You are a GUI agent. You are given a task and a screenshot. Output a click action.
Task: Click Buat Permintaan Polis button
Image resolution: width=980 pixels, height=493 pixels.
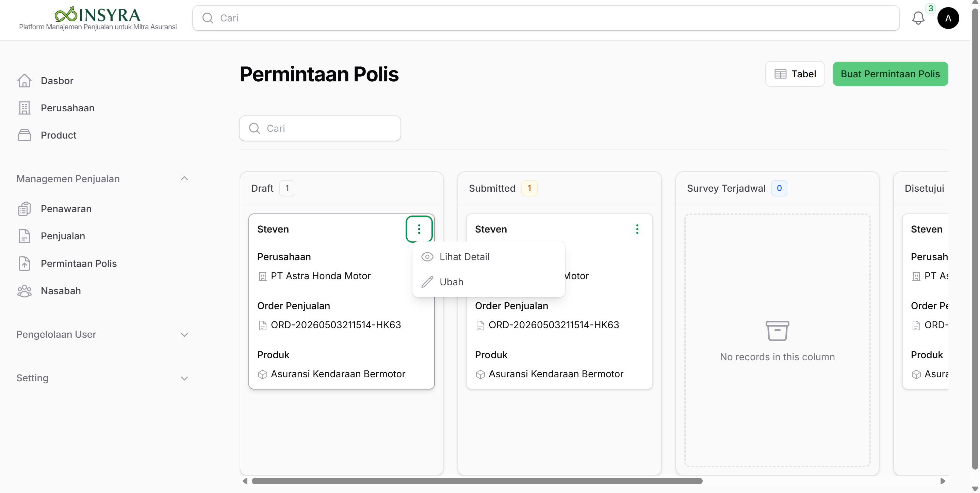tap(890, 74)
